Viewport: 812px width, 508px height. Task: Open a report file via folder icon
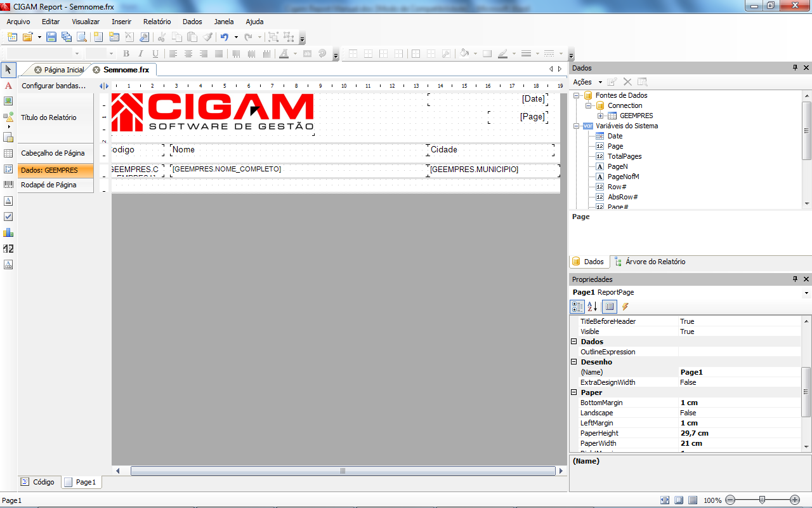pos(27,37)
